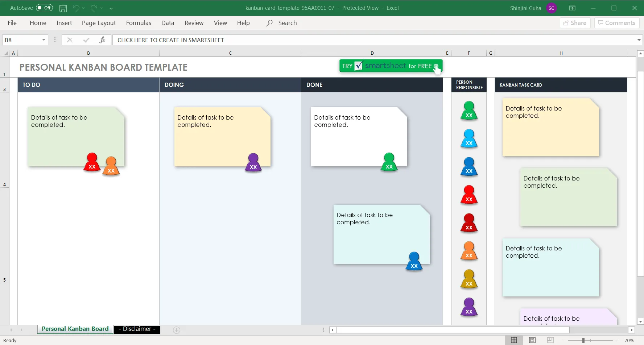Click the Search box magnifier
This screenshot has height=345, width=644.
pos(269,23)
